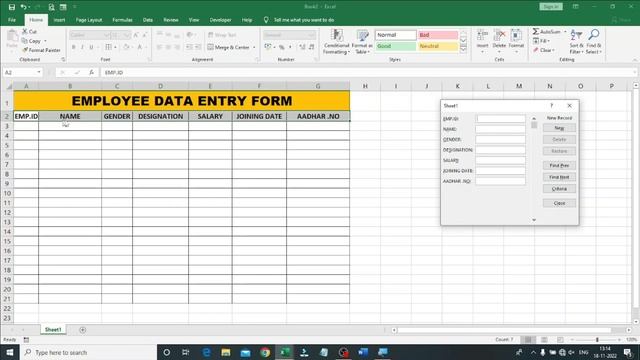Toggle Italic formatting
This screenshot has height=360, width=640.
pos(82,47)
